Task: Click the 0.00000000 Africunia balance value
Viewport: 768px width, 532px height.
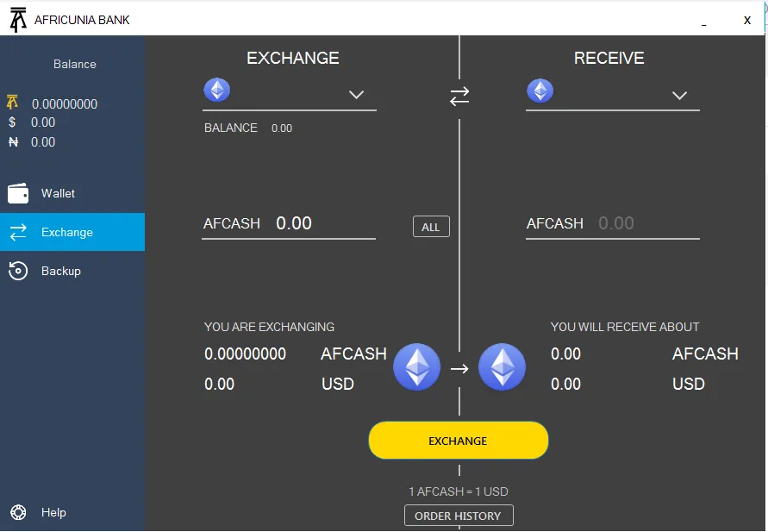Action: click(65, 103)
